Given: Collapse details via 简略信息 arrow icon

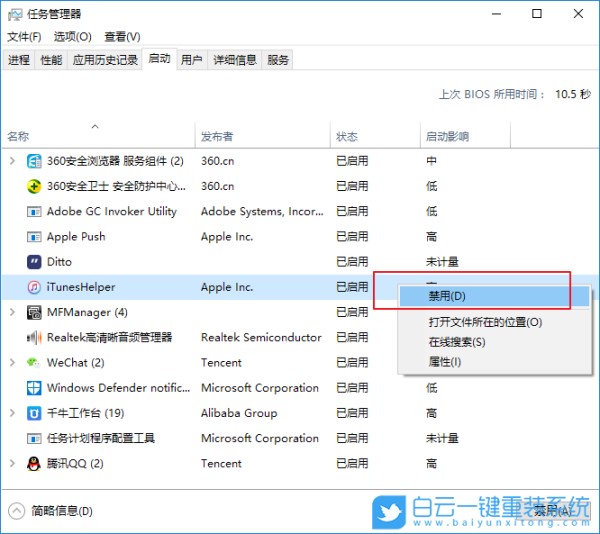Looking at the screenshot, I should [x=16, y=511].
